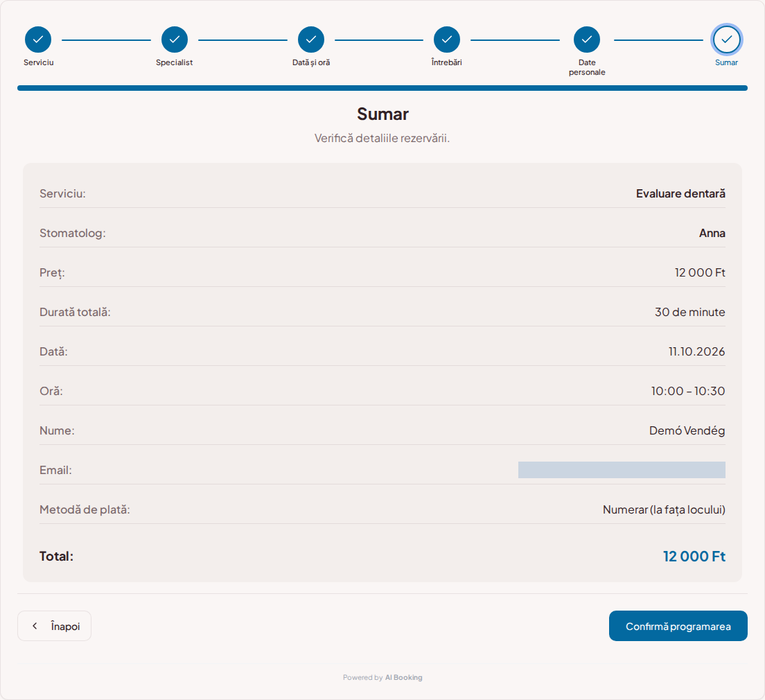Click the Specialist step checkmark icon
765x700 pixels.
[x=174, y=40]
